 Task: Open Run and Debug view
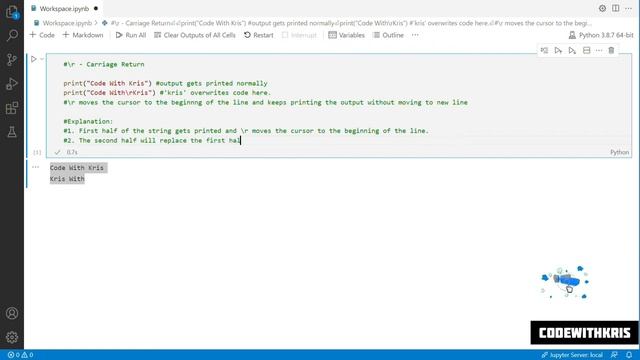pyautogui.click(x=12, y=84)
